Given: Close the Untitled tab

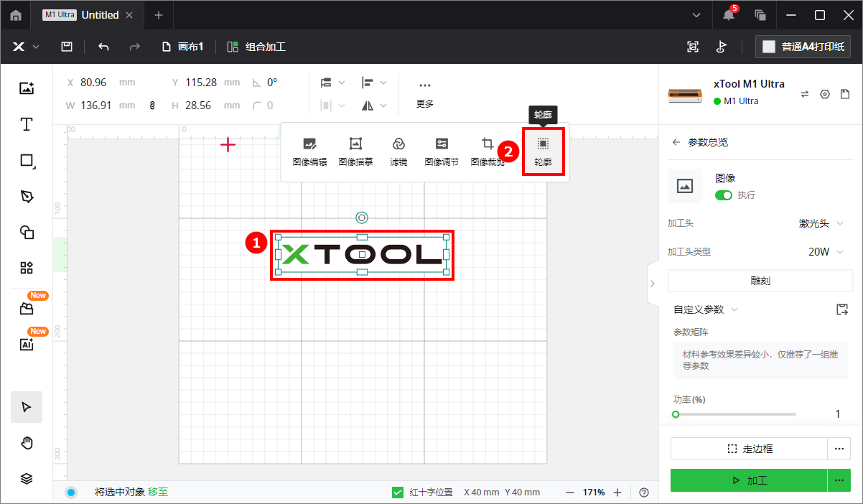Looking at the screenshot, I should point(129,15).
